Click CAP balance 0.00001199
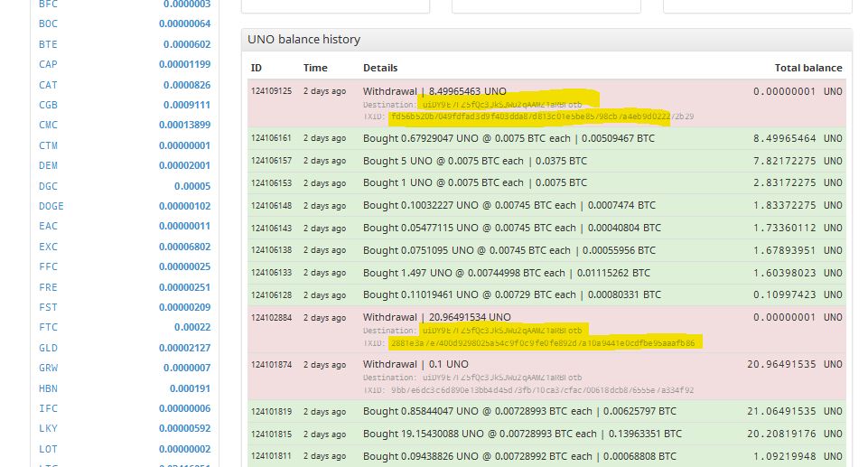Image resolution: width=868 pixels, height=467 pixels. [x=185, y=64]
